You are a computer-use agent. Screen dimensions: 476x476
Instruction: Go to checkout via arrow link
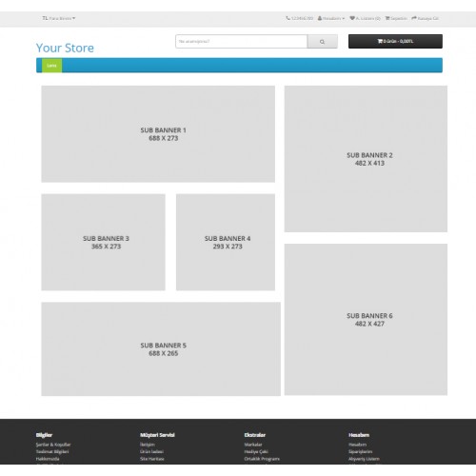425,18
